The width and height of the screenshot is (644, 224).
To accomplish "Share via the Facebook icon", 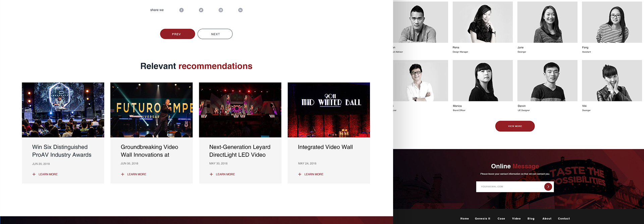I will point(181,10).
